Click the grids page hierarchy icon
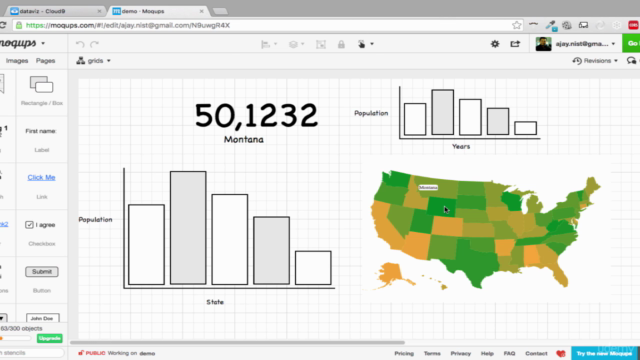The image size is (640, 360). pos(80,60)
